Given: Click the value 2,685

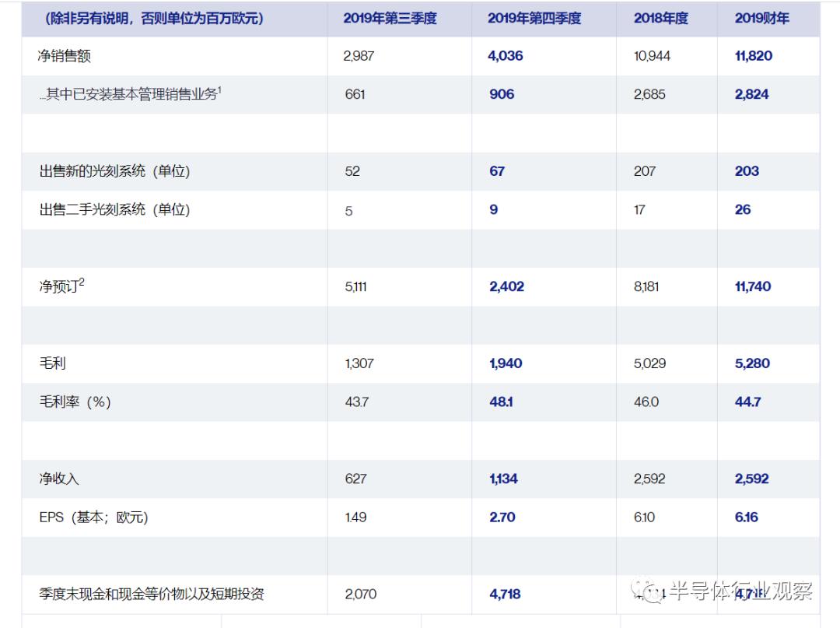Looking at the screenshot, I should pyautogui.click(x=649, y=94).
